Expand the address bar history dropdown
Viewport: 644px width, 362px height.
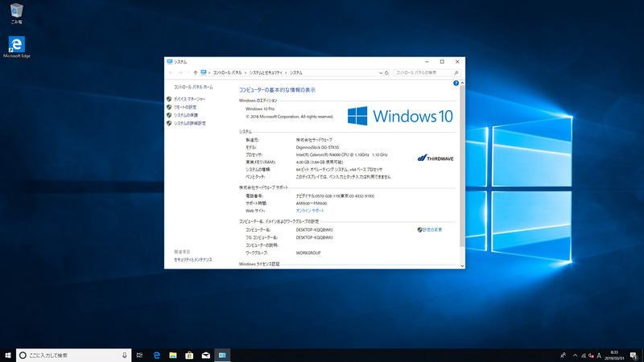click(x=380, y=72)
